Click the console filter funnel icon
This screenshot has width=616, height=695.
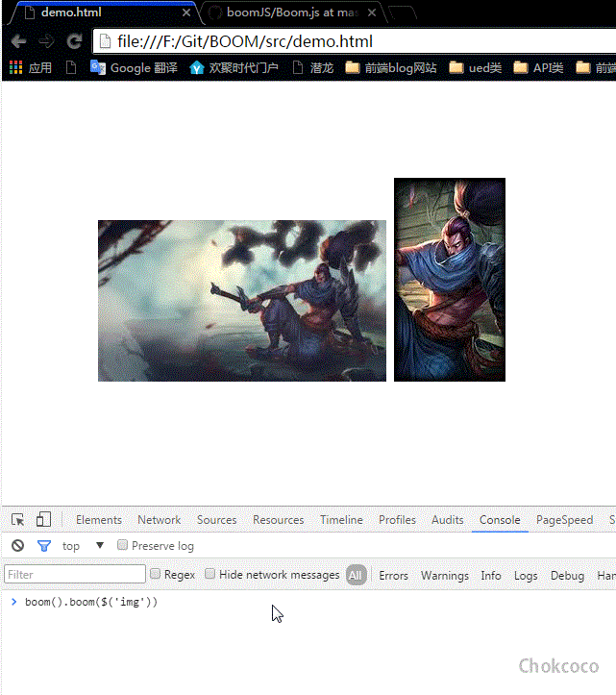[43, 546]
